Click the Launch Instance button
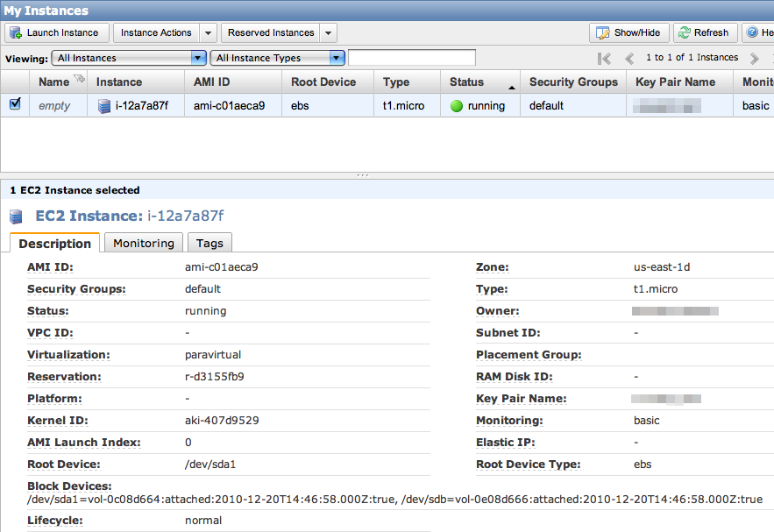The height and width of the screenshot is (532, 774). pyautogui.click(x=57, y=32)
